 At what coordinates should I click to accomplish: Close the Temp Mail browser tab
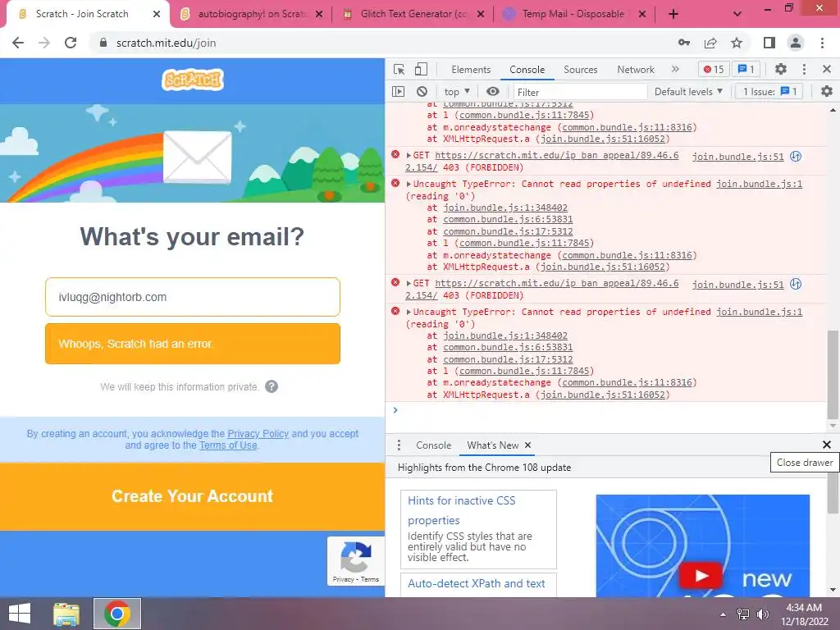pyautogui.click(x=641, y=15)
